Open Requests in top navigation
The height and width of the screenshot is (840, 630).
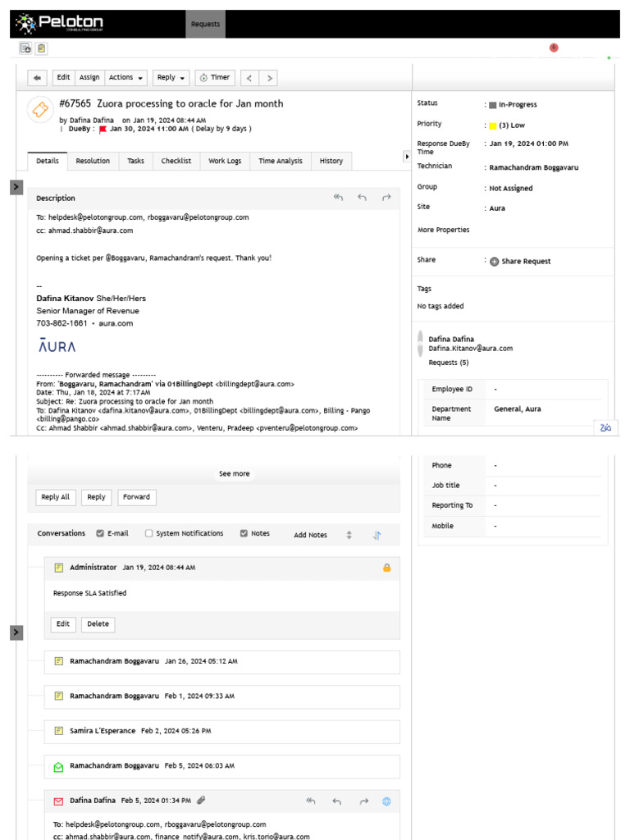click(205, 24)
